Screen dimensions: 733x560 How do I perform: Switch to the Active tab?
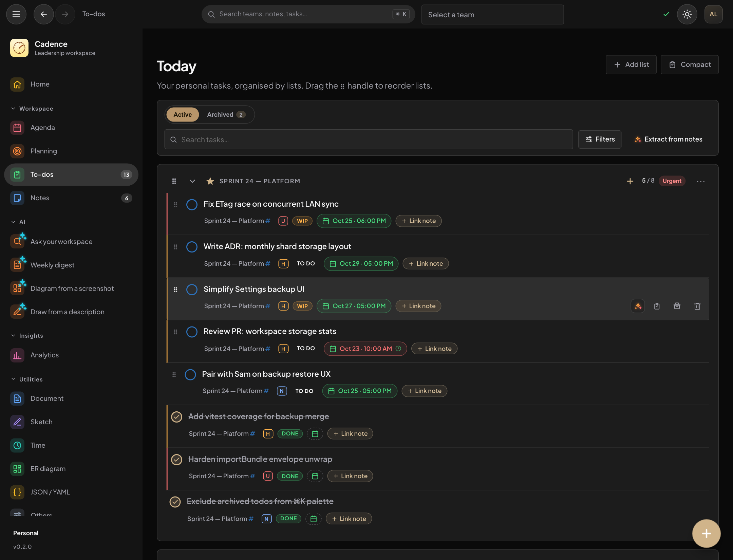[x=183, y=115]
